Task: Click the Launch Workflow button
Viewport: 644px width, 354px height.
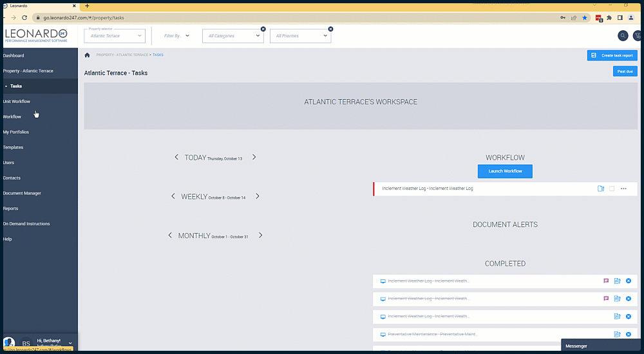Action: coord(505,171)
